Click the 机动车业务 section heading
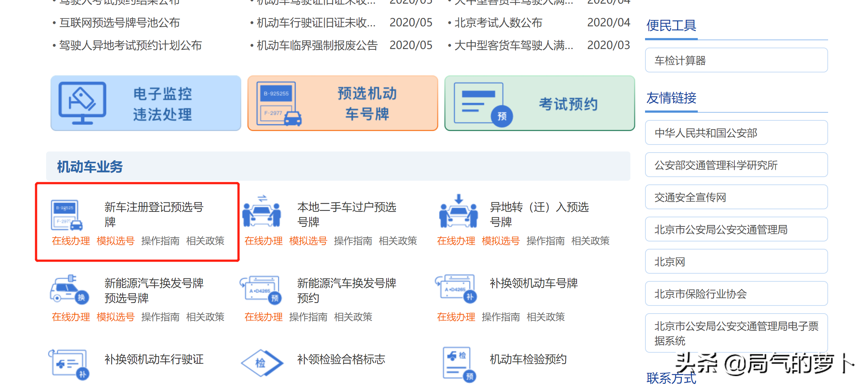 click(90, 167)
